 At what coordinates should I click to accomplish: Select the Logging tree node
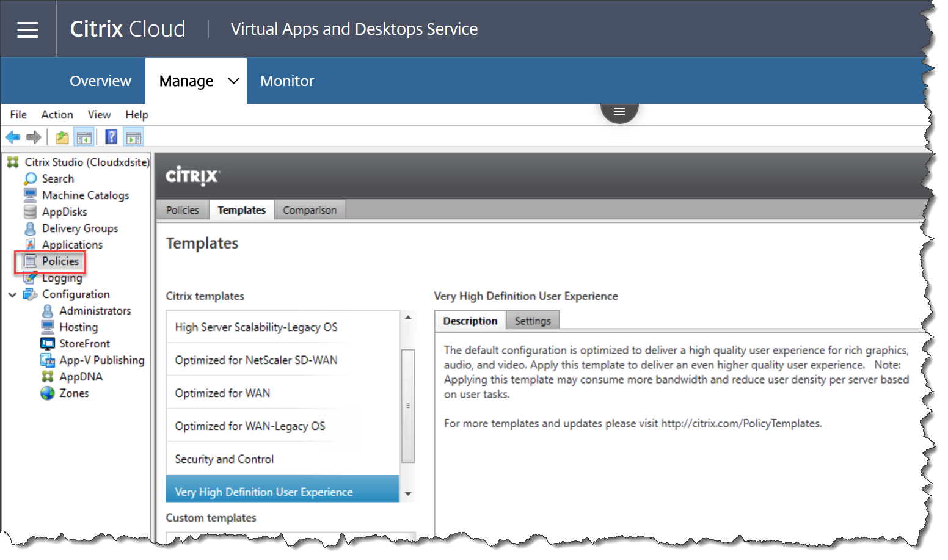pos(62,278)
